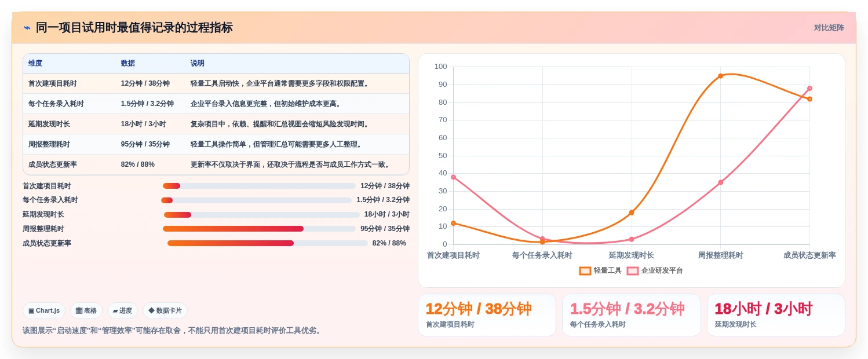The image size is (868, 359).
Task: Click the lightning icon beside the title
Action: click(27, 28)
